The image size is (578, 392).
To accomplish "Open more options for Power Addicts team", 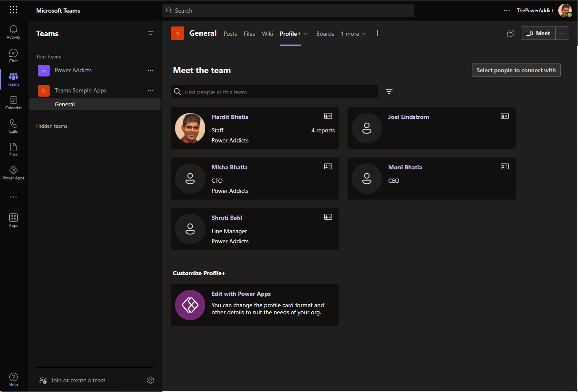I will coord(151,71).
